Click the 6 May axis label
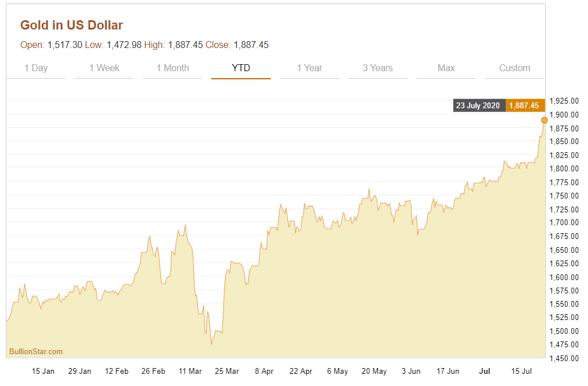 coord(337,371)
